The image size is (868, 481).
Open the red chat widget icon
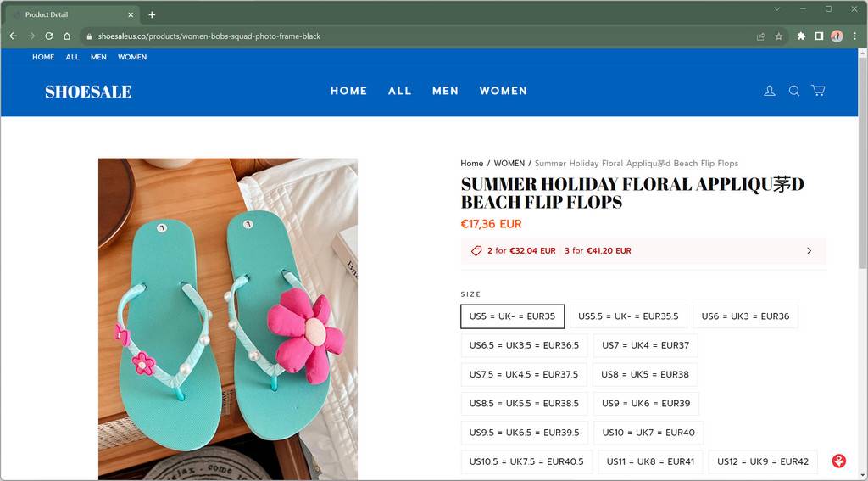(x=838, y=461)
